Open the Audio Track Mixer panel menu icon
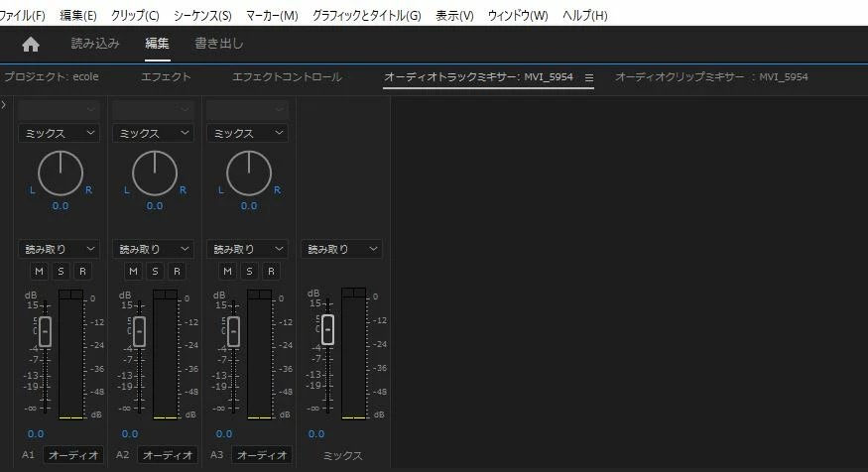 click(589, 78)
